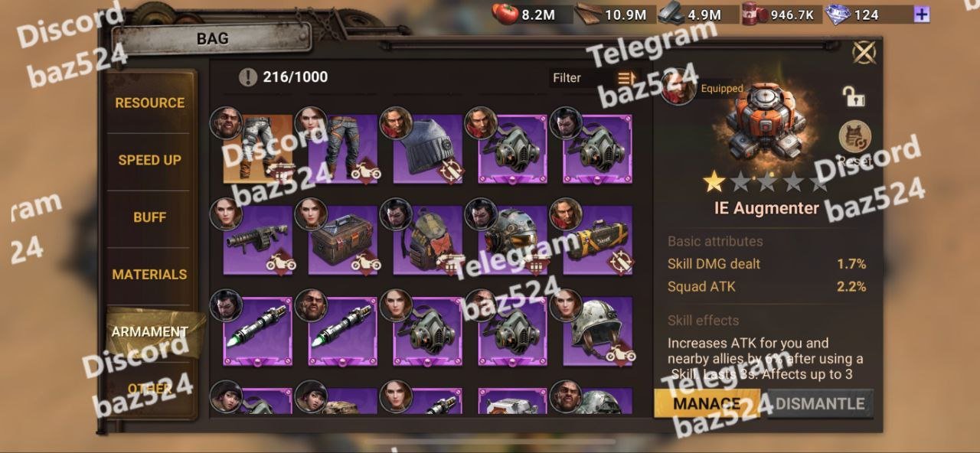Switch to the SPEED UP tab
The height and width of the screenshot is (453, 980).
[150, 160]
